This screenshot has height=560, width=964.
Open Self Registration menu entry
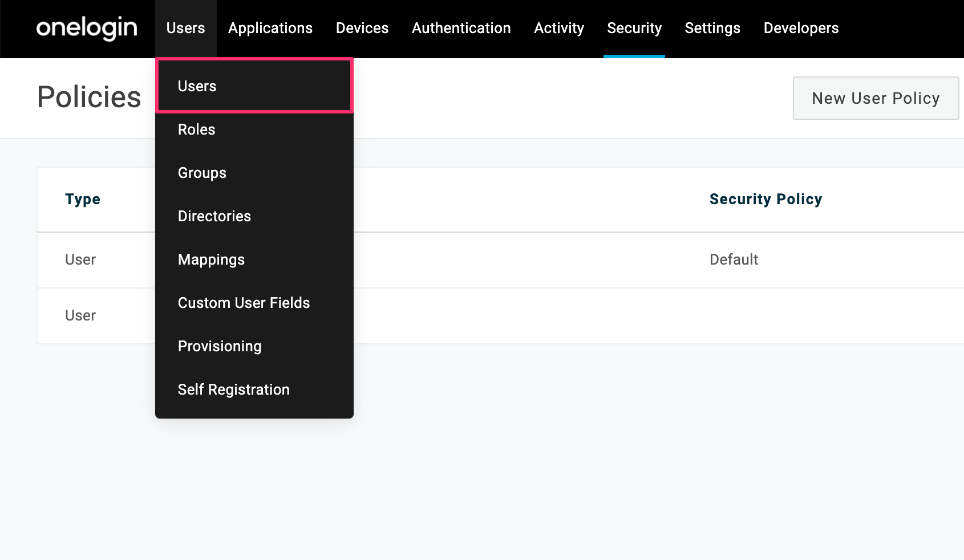[x=254, y=389]
